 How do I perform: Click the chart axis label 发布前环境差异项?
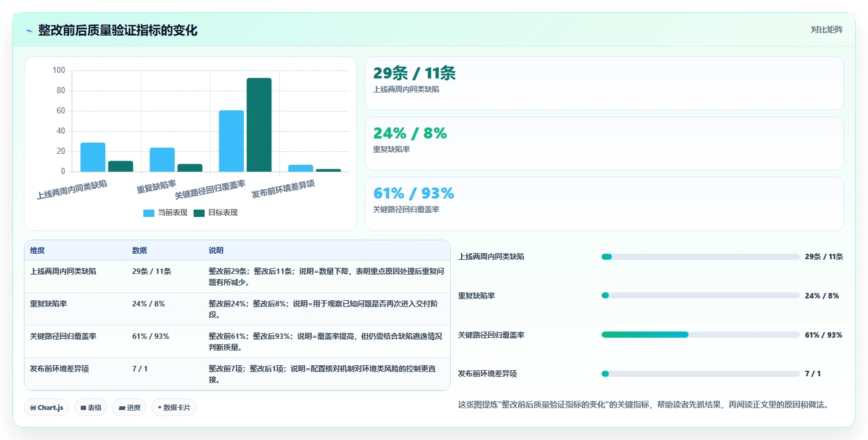click(283, 189)
